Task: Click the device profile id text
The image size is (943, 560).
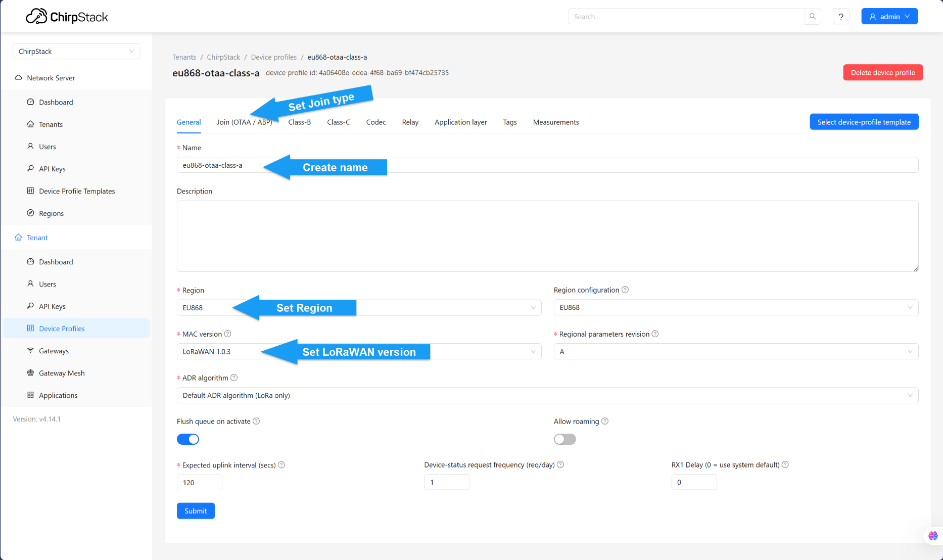Action: tap(357, 73)
